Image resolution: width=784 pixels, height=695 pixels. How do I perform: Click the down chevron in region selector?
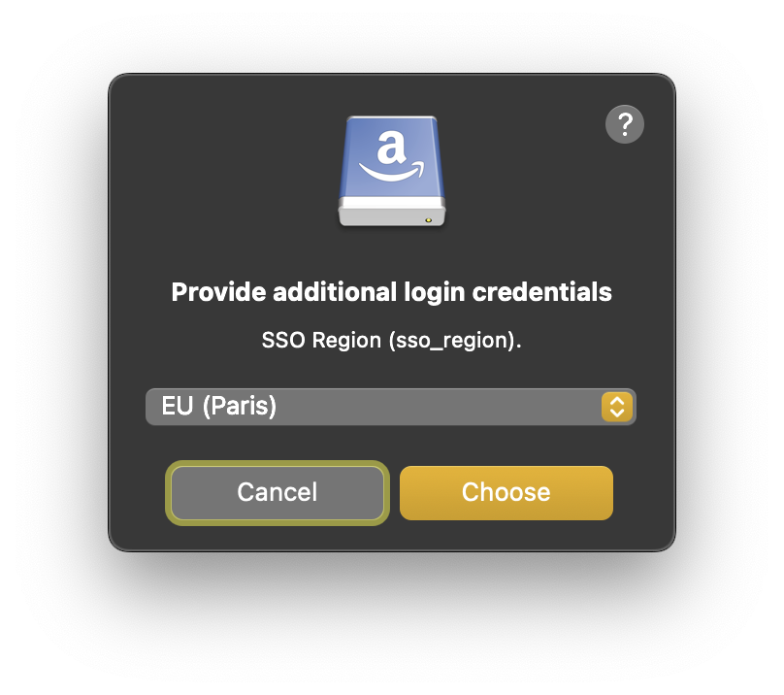[x=617, y=414]
